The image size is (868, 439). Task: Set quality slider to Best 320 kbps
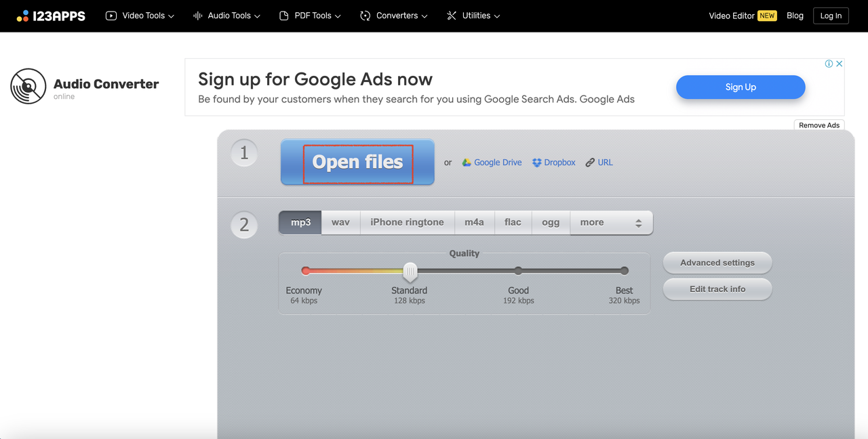pyautogui.click(x=624, y=271)
